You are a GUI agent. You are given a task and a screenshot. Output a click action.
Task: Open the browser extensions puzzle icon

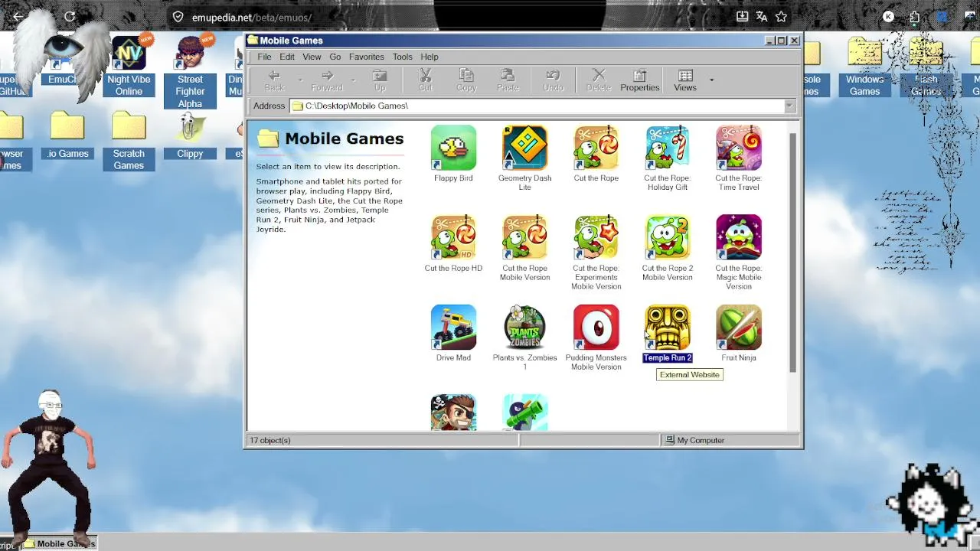tap(914, 17)
